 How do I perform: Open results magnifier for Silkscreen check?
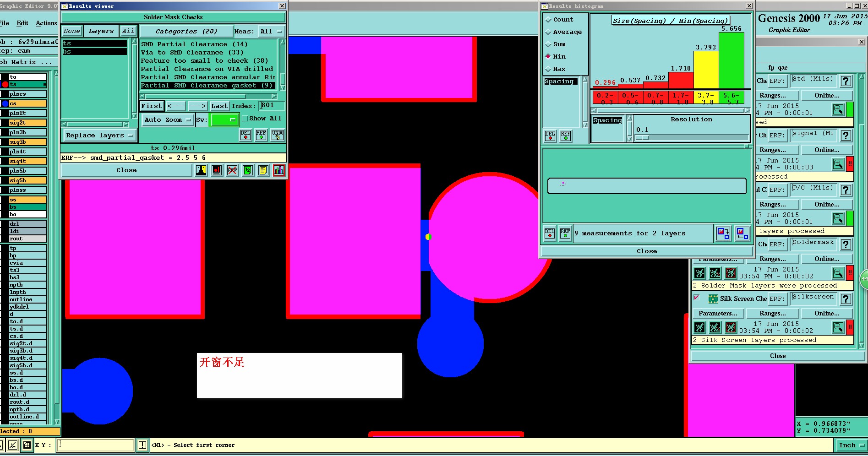coord(838,327)
